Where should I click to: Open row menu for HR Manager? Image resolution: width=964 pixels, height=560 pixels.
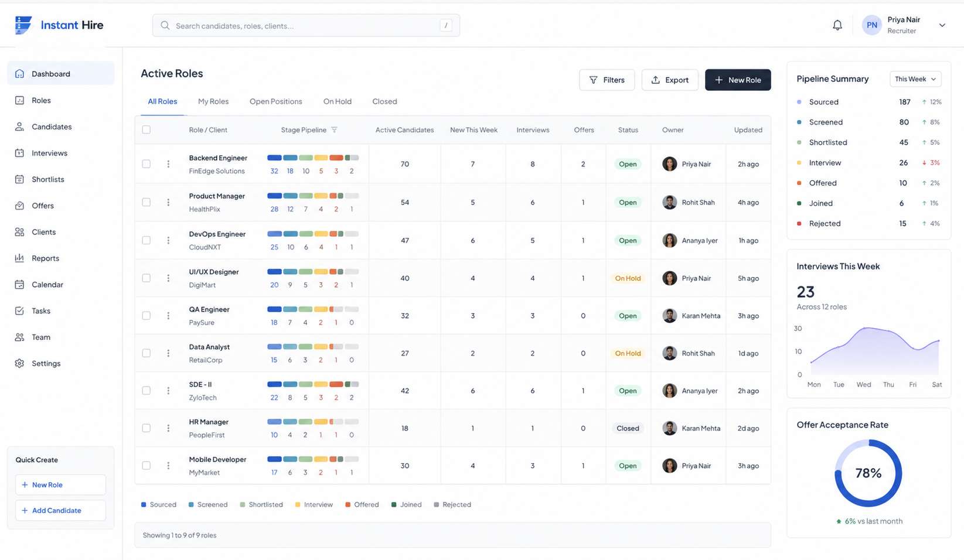click(168, 428)
